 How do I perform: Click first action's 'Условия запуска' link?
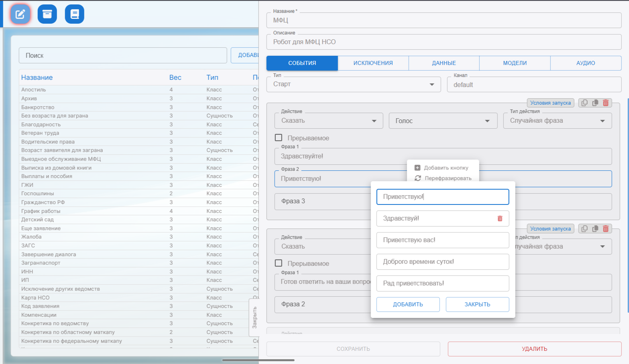(x=550, y=103)
